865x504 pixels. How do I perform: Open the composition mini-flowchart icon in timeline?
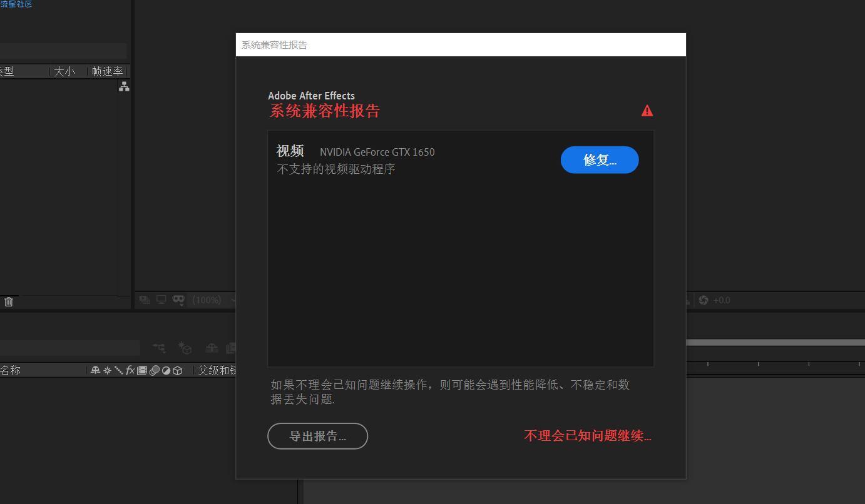[160, 348]
